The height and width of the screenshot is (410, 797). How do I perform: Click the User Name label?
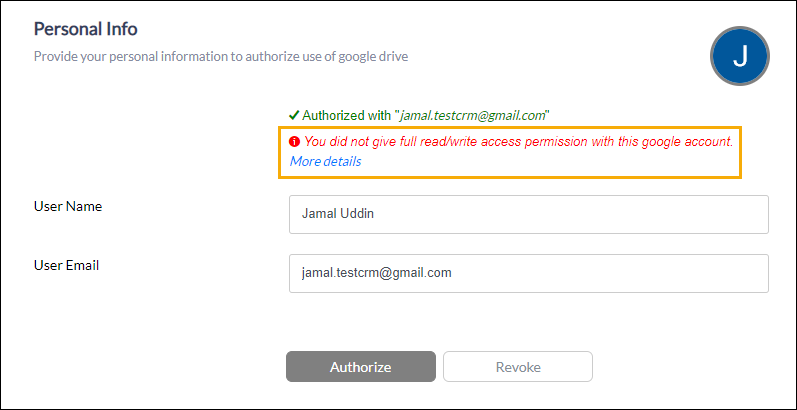68,206
